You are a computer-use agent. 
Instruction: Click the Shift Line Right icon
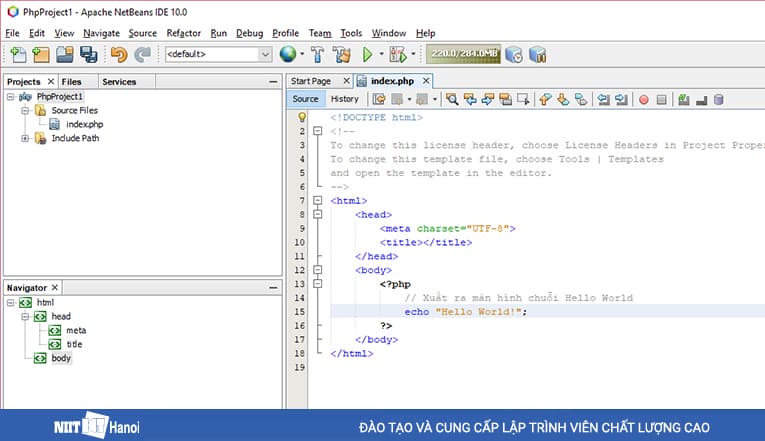tap(621, 100)
